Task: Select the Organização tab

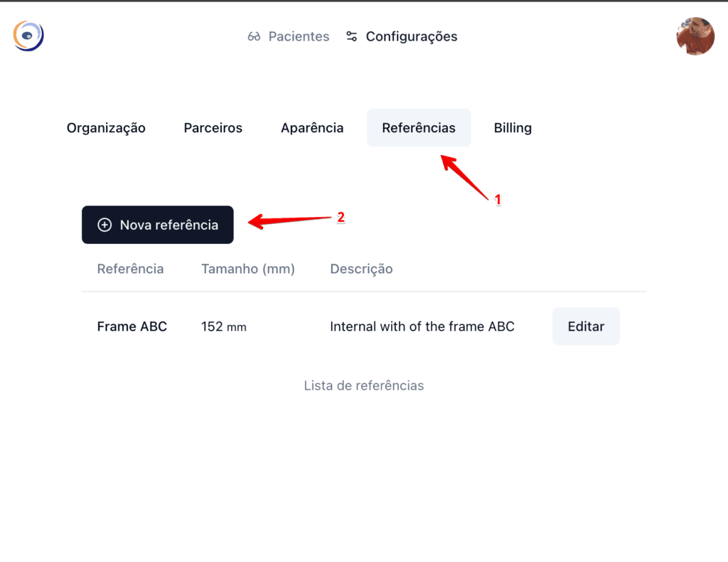Action: [105, 127]
